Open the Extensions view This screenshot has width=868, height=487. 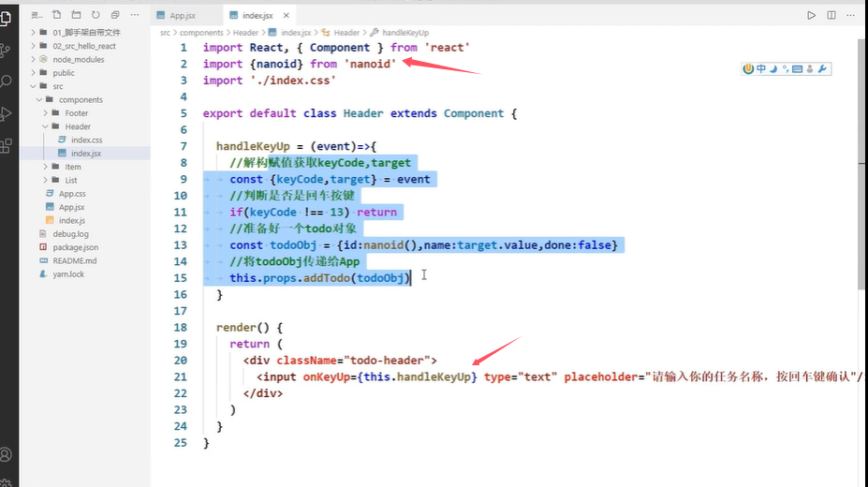[x=6, y=146]
